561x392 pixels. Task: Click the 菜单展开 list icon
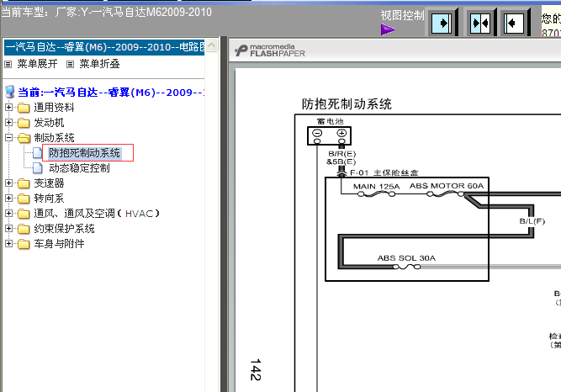[x=8, y=64]
